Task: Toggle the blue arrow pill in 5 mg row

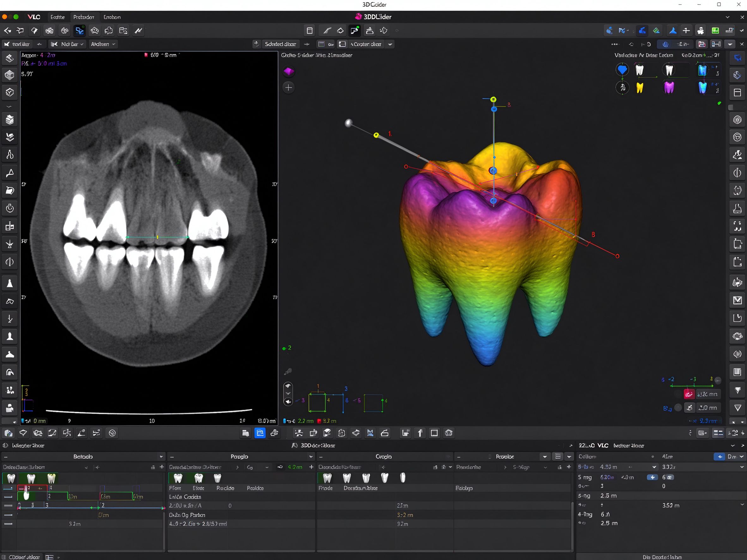Action: tap(652, 477)
